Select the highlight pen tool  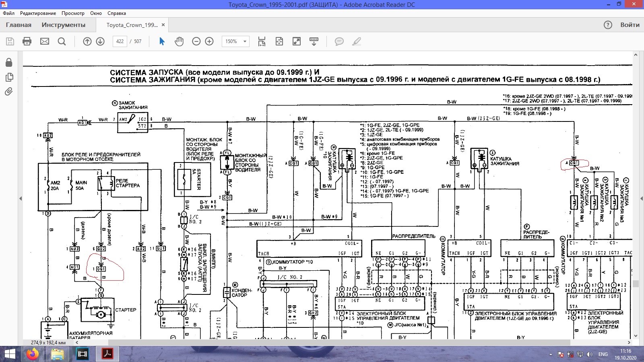[x=356, y=41]
